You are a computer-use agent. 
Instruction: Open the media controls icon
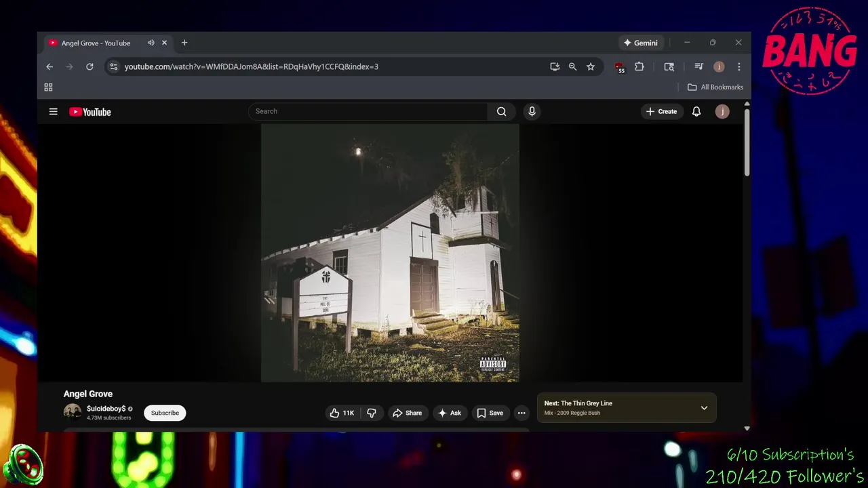pos(699,66)
